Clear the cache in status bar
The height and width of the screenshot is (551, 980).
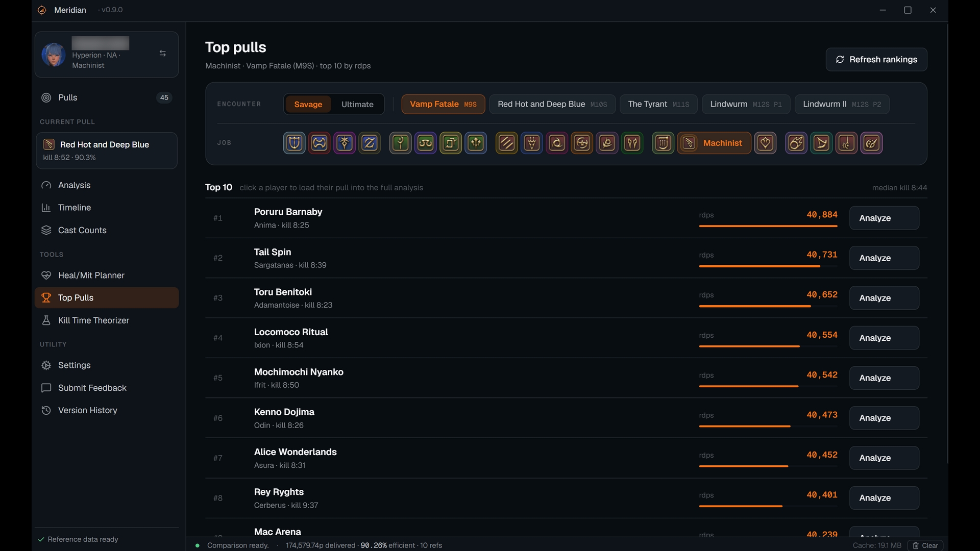tap(925, 545)
